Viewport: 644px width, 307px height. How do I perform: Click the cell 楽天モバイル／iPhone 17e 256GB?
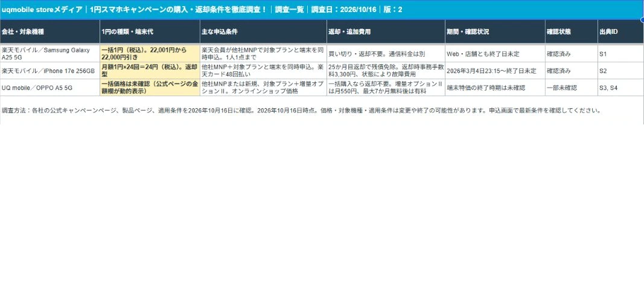point(49,71)
